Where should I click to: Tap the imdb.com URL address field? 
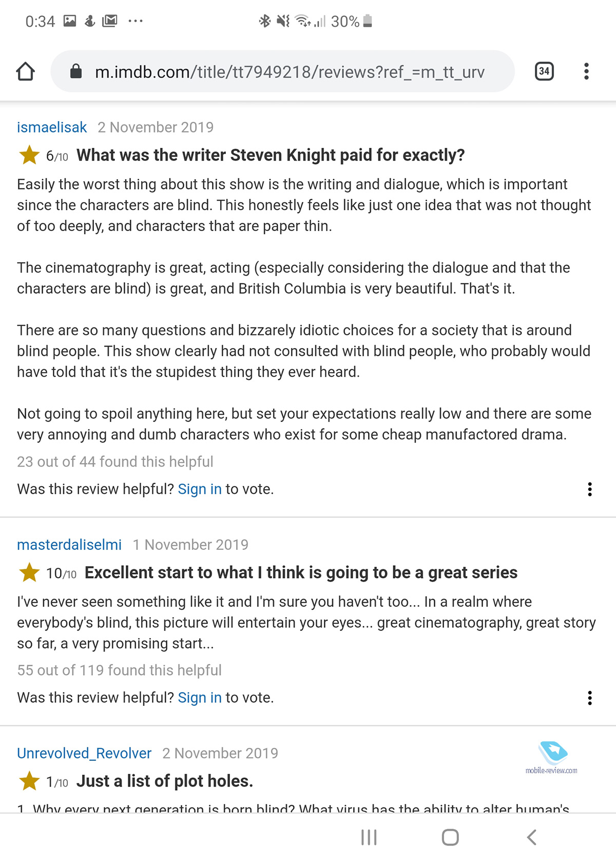(x=283, y=71)
